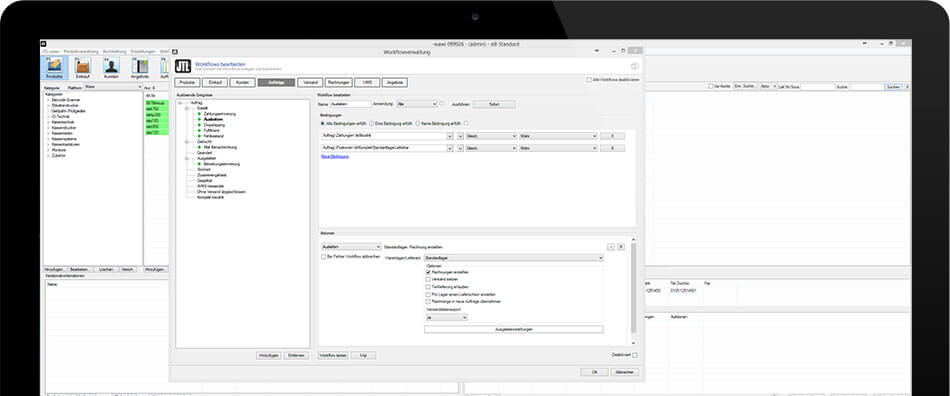
Task: Switch to the Versand workflow tab
Action: point(310,83)
